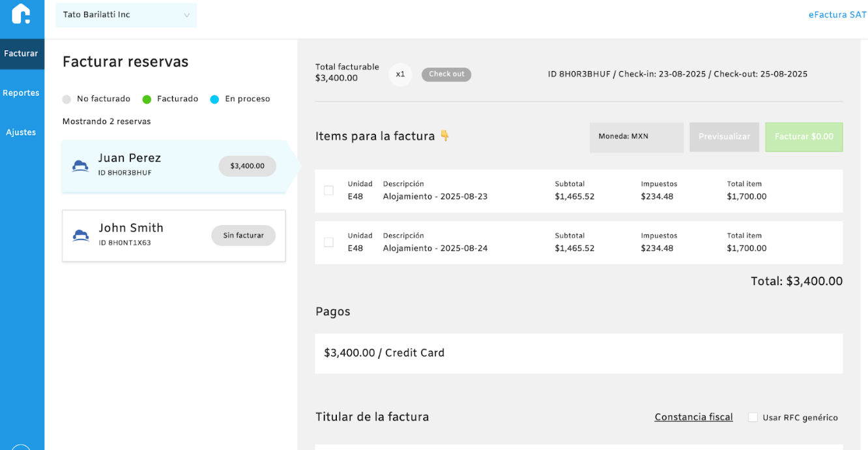Click John Smith's reservation bed icon
Screen dimensions: 868x450
81,235
